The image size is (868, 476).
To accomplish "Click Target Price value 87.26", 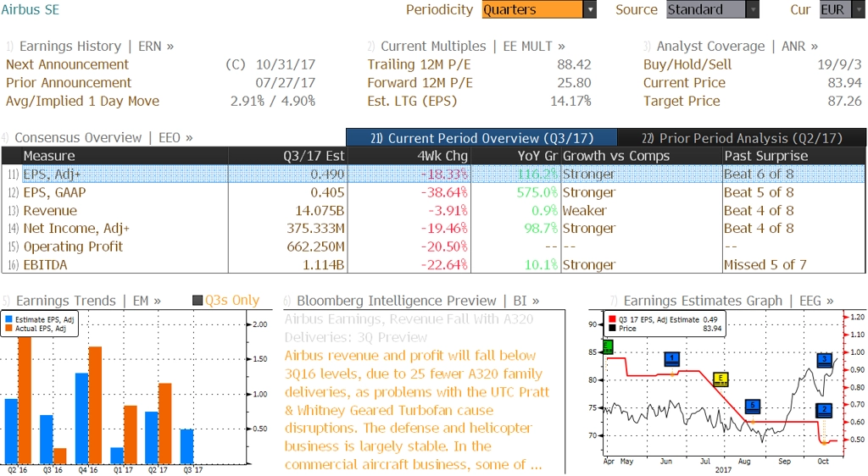I will click(845, 101).
